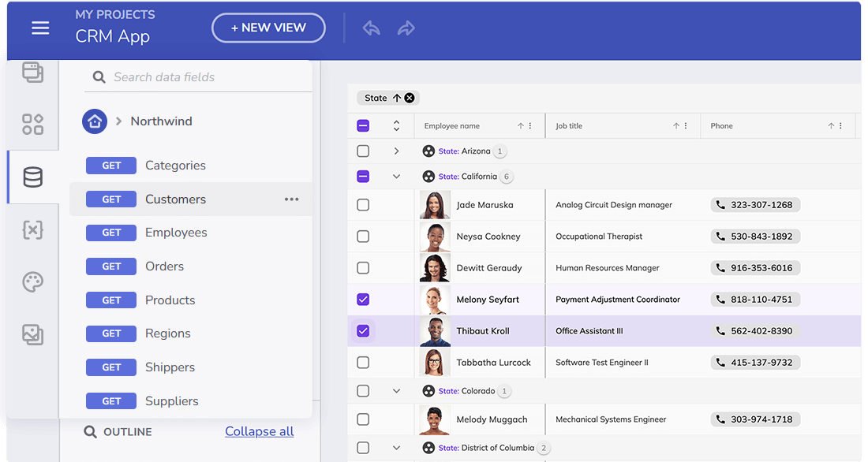This screenshot has height=462, width=868.
Task: Collapse the California state group
Action: pyautogui.click(x=397, y=177)
